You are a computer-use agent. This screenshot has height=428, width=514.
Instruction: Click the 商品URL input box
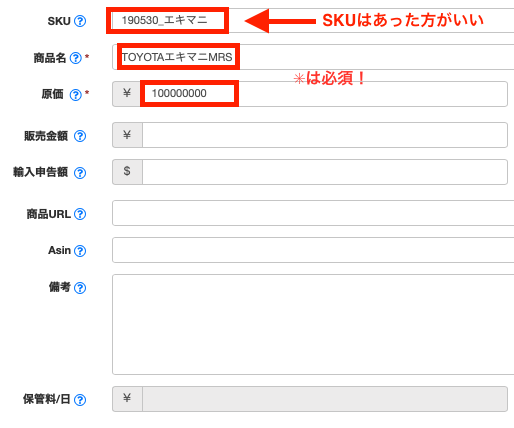[x=313, y=213]
